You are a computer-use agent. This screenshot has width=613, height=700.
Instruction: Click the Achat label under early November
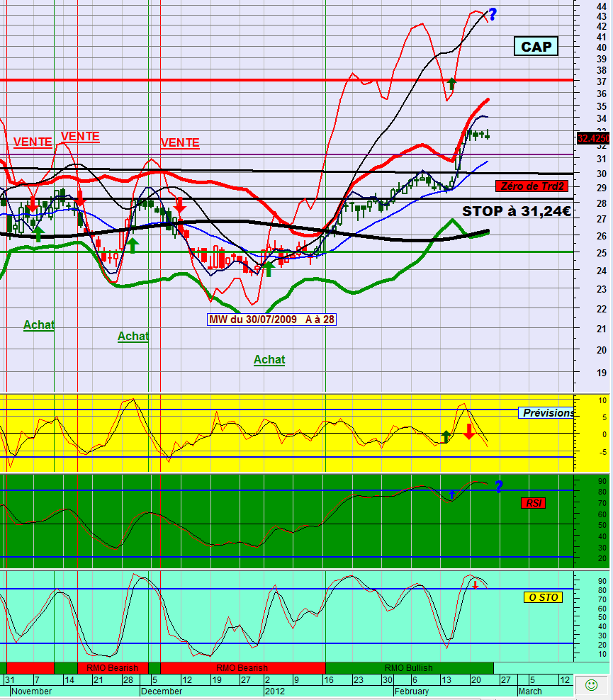tap(39, 325)
